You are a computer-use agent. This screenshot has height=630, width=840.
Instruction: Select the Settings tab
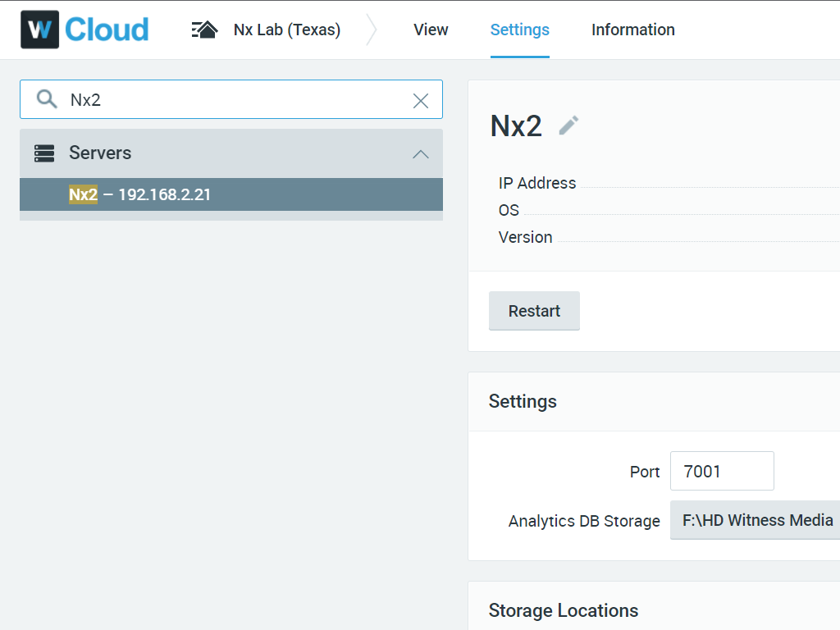pos(519,30)
